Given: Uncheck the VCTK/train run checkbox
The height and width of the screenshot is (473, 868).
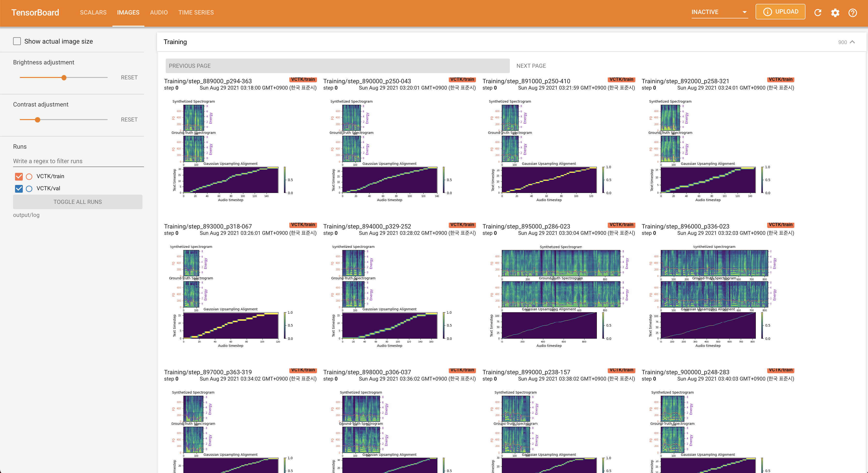Looking at the screenshot, I should (19, 176).
